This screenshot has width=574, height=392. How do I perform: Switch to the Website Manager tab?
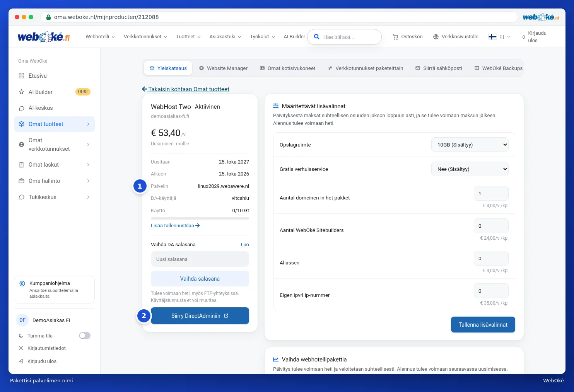223,68
